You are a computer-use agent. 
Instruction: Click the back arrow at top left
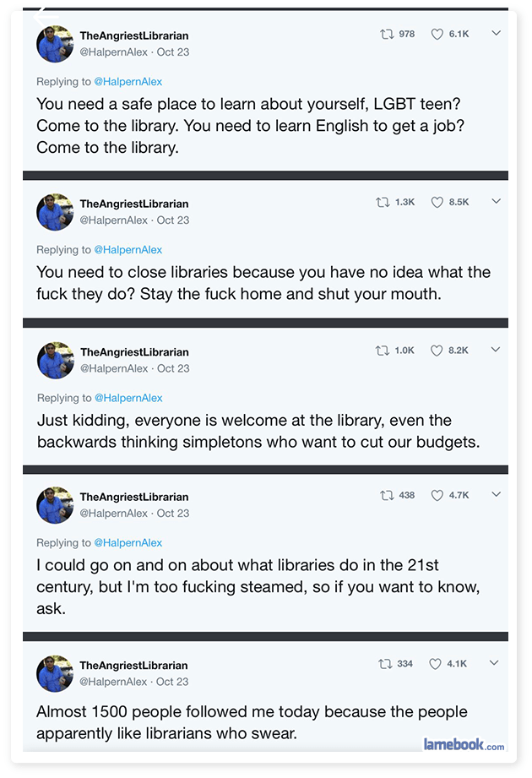44,14
